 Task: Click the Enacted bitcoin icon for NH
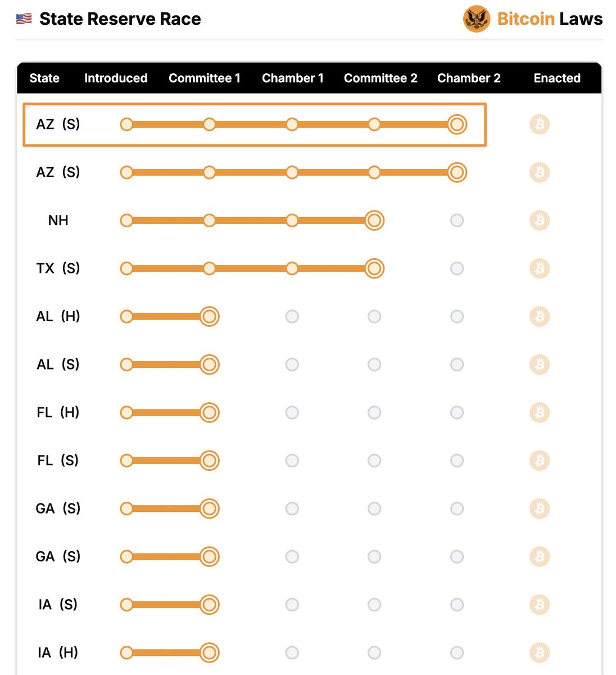pos(540,220)
